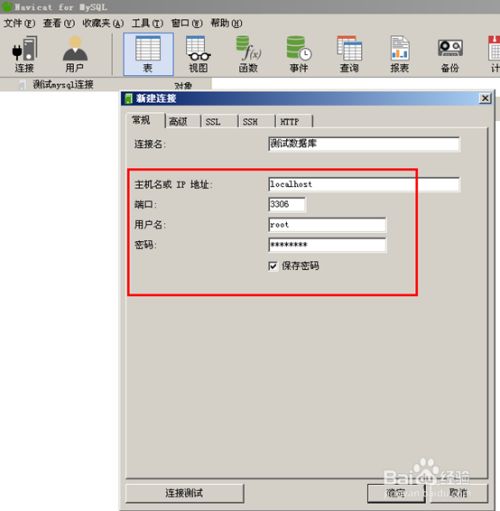This screenshot has width=500, height=511.
Task: Select the 表 (Table) toolbar icon
Action: (x=148, y=55)
